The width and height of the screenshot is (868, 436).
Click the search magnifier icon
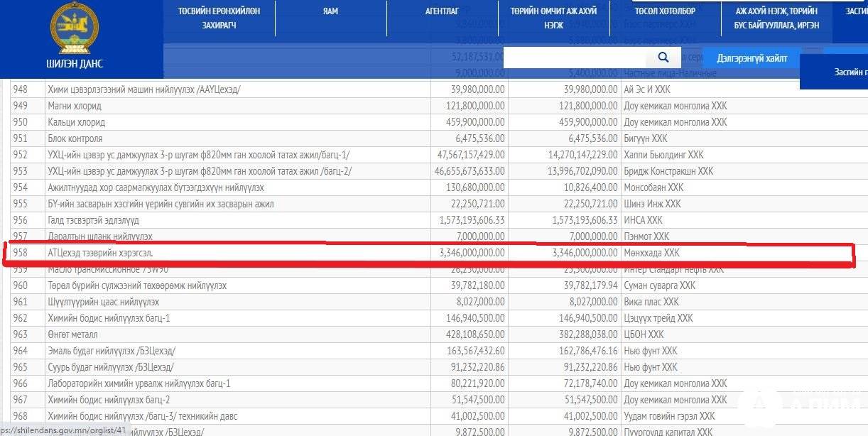[663, 58]
